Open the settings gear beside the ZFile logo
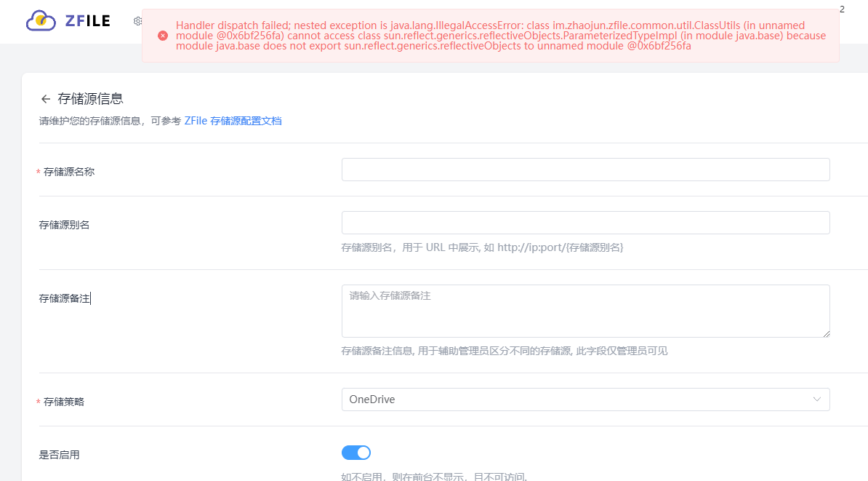Screen dimensions: 868x481 (x=137, y=21)
